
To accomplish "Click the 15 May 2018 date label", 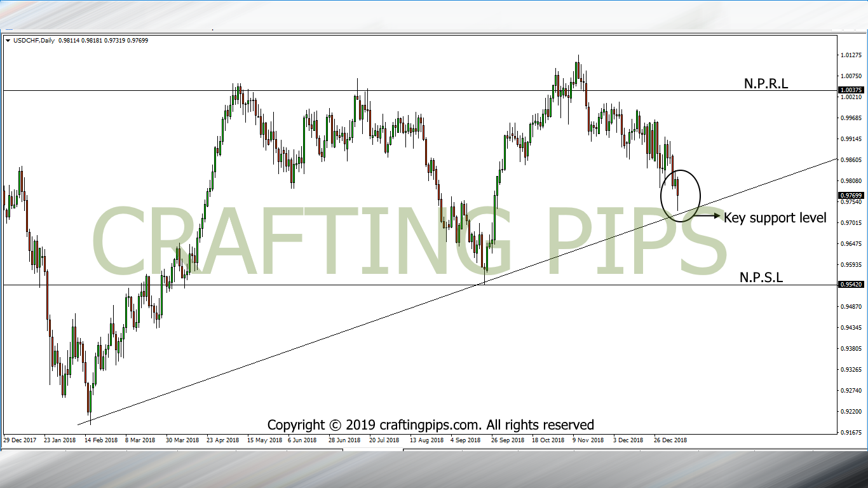I will (264, 440).
